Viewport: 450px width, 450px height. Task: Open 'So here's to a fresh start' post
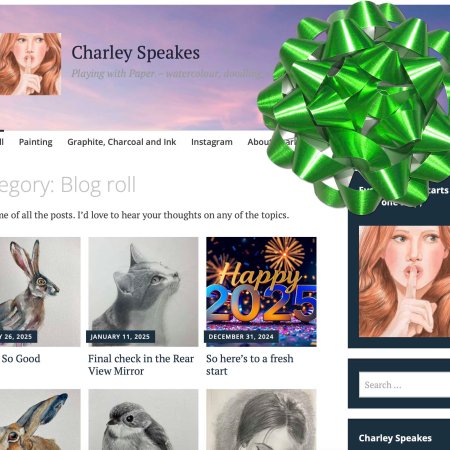tap(250, 365)
